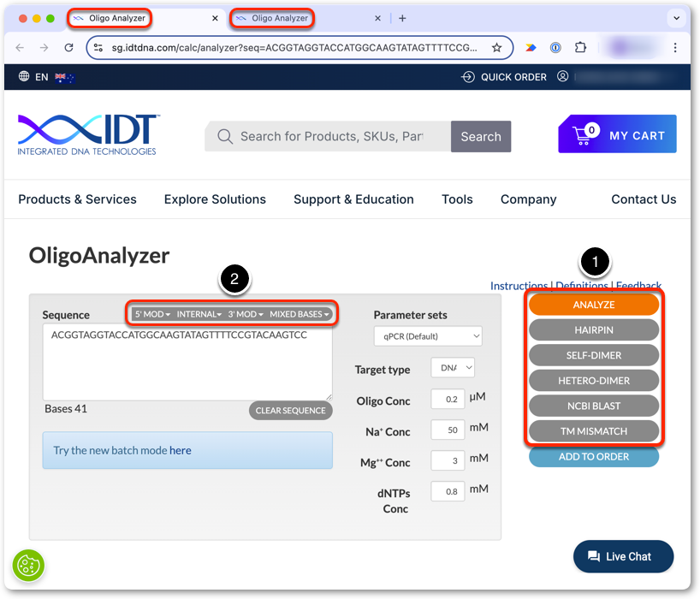Select the Australia flag region icon
The width and height of the screenshot is (700, 599).
pos(65,77)
